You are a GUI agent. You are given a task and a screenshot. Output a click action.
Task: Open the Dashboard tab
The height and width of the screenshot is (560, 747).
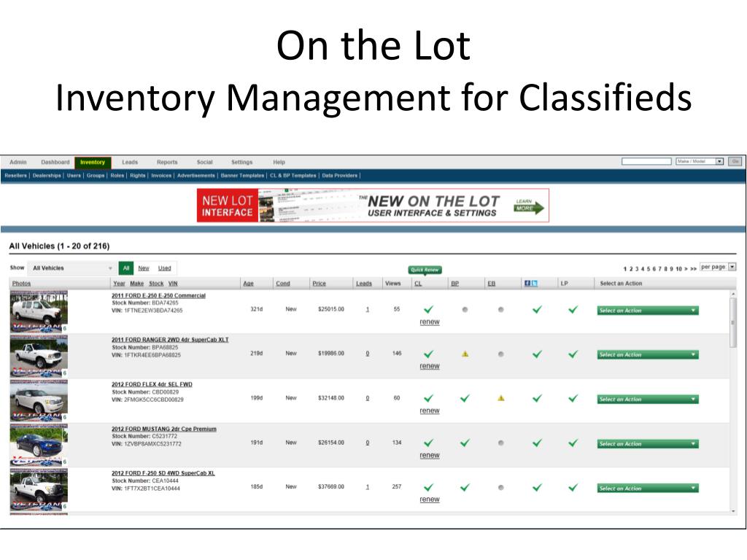(x=55, y=163)
